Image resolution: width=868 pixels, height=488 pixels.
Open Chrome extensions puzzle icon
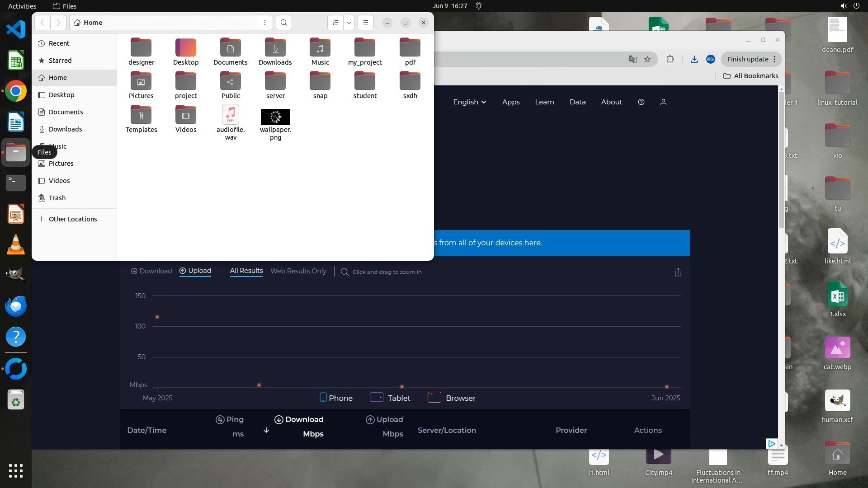pos(670,59)
